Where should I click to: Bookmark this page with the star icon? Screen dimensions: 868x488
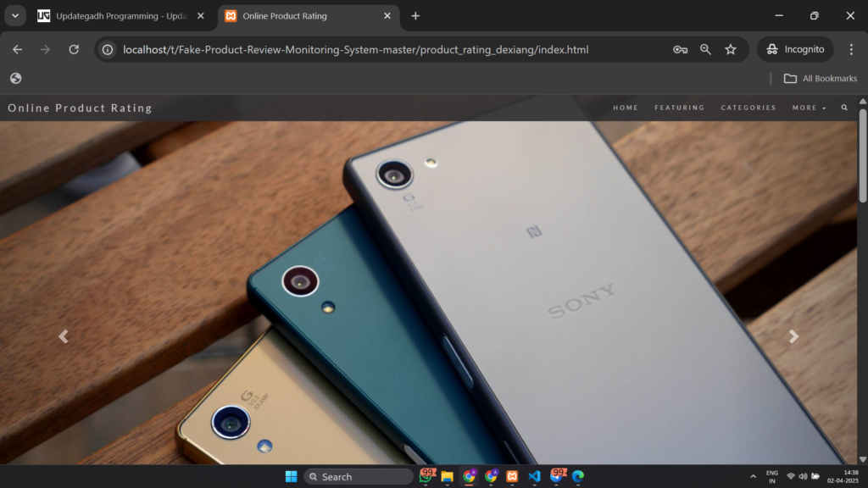coord(731,50)
